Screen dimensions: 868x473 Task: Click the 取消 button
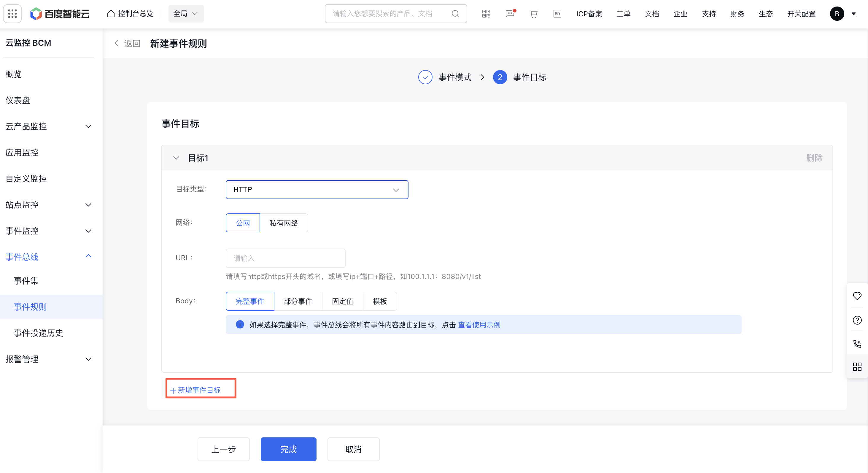coord(353,449)
